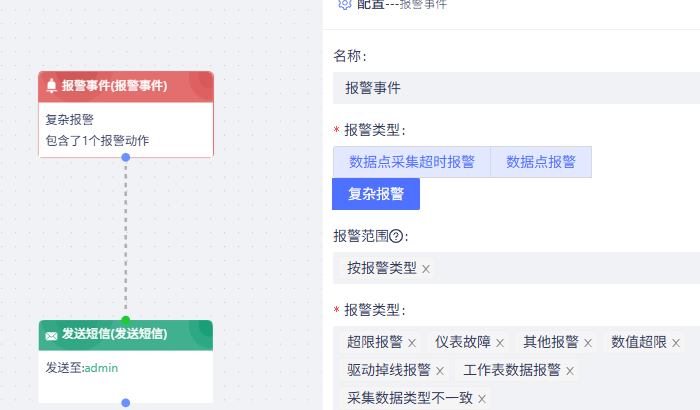Remove the 其他报警 tag
This screenshot has height=410, width=700.
(x=588, y=343)
